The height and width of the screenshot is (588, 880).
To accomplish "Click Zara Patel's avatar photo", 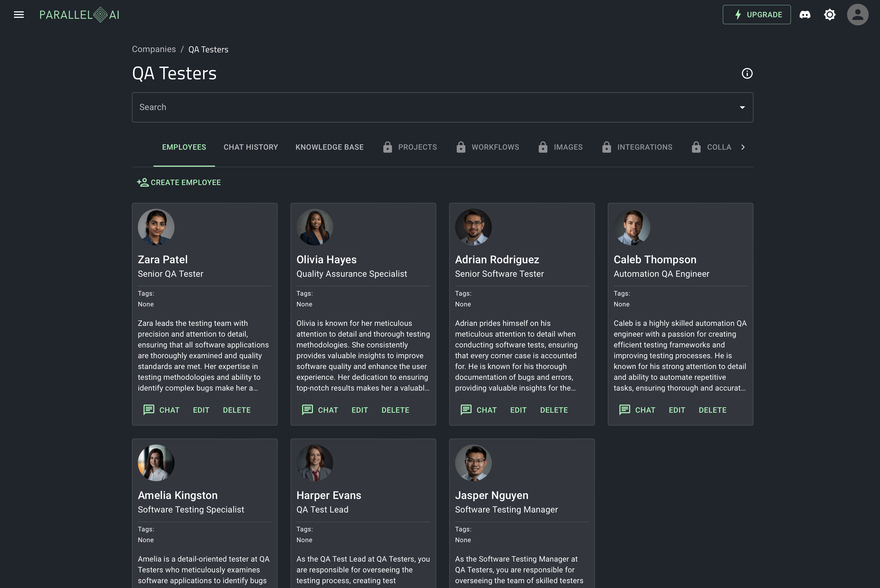I will coord(156,227).
